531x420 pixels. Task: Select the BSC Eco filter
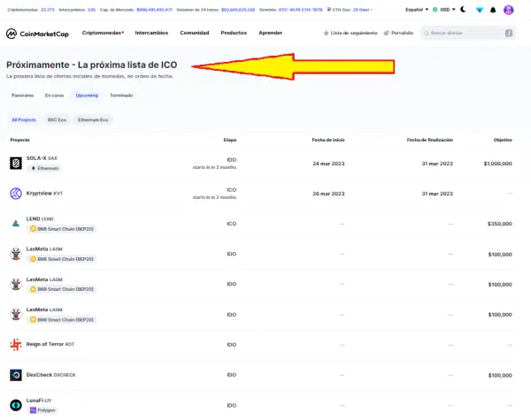click(57, 119)
